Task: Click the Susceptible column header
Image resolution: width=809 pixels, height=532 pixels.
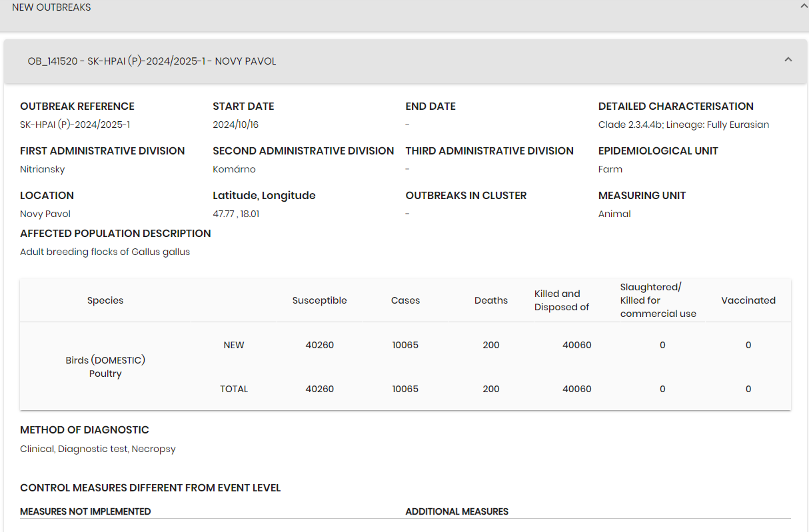Action: (319, 300)
